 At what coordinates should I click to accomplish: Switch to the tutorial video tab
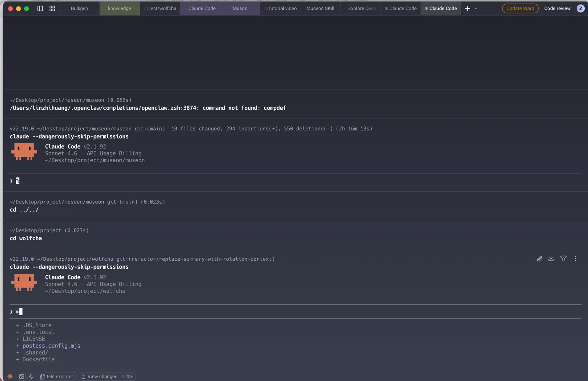pos(280,8)
